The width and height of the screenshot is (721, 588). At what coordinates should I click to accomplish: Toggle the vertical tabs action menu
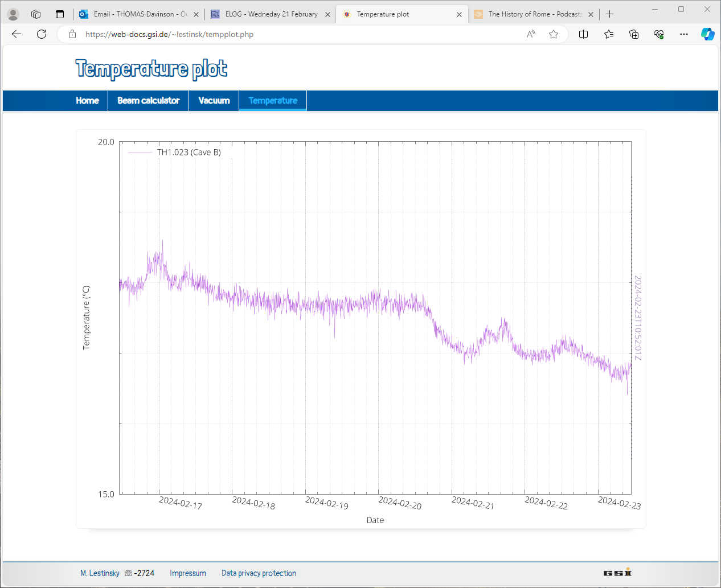[x=60, y=14]
